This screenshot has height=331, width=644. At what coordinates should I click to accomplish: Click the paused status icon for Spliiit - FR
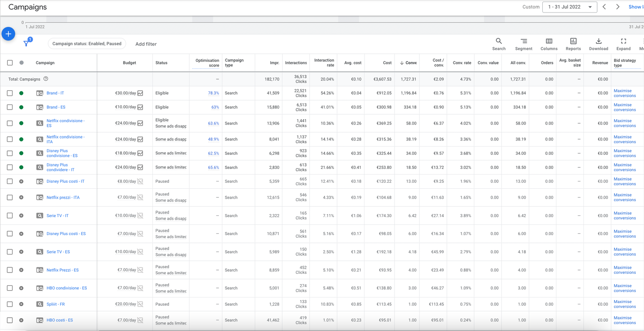pyautogui.click(x=21, y=304)
